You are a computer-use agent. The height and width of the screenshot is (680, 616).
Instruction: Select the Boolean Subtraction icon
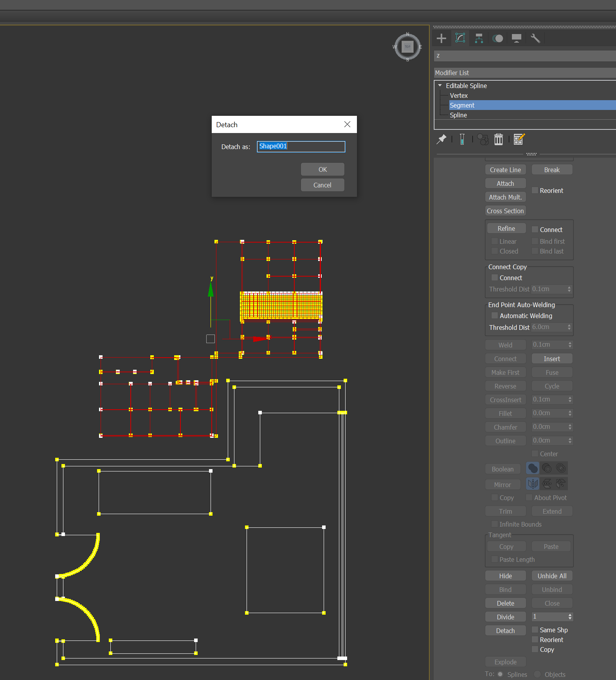(547, 468)
